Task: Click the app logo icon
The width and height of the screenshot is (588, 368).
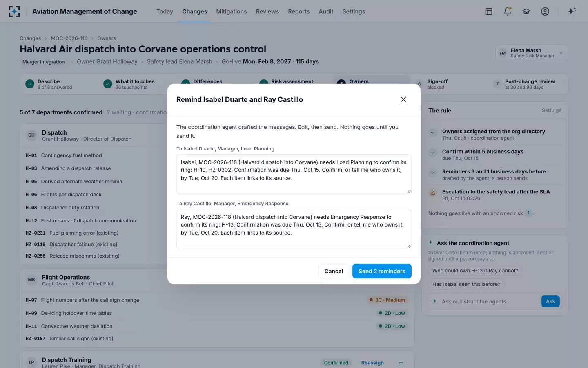Action: click(14, 11)
